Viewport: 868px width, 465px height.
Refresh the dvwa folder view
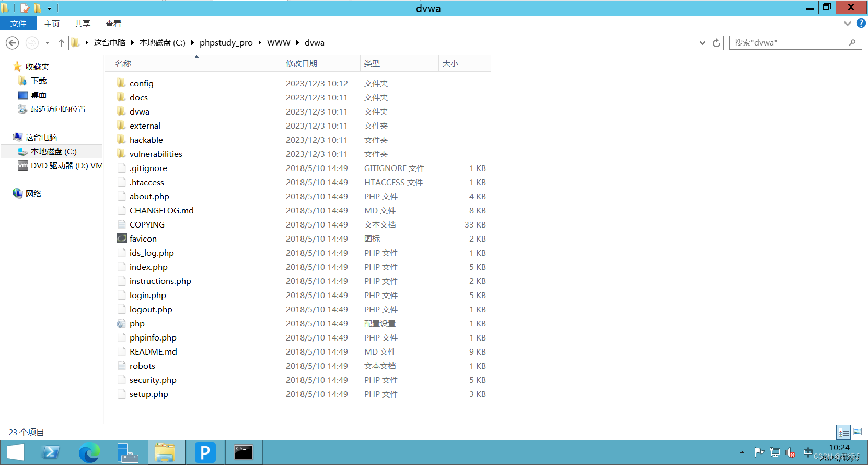[716, 43]
